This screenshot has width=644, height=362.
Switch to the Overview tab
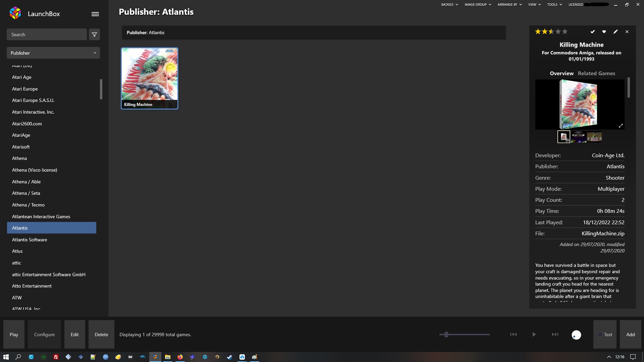click(x=561, y=73)
